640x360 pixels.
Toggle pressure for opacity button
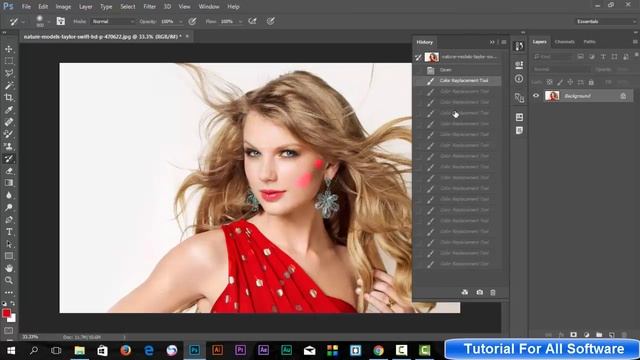point(192,21)
